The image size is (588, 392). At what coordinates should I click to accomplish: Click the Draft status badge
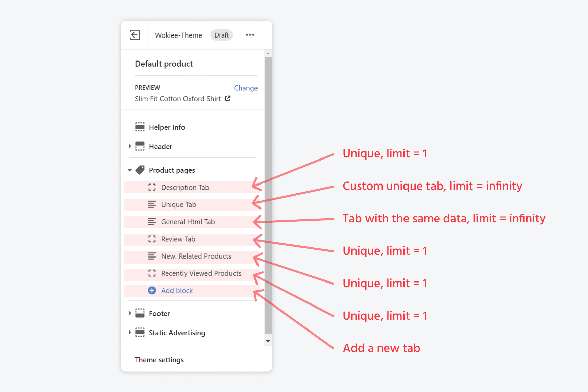pos(221,35)
